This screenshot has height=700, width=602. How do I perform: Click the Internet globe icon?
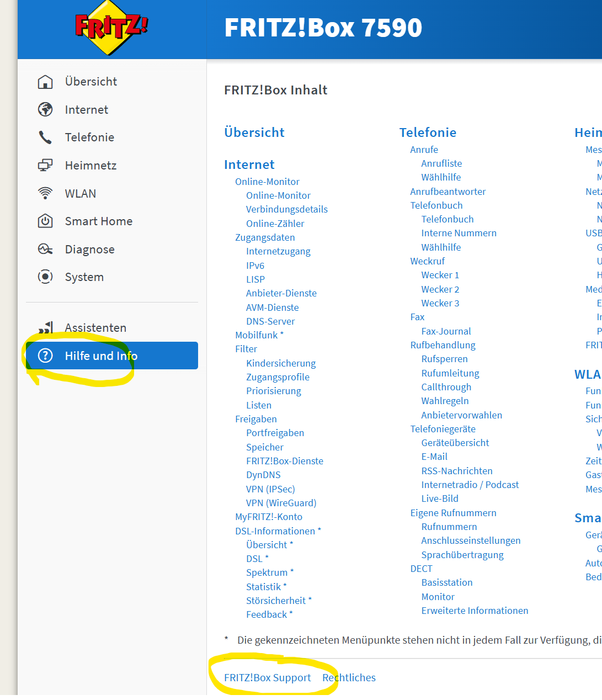pyautogui.click(x=45, y=109)
